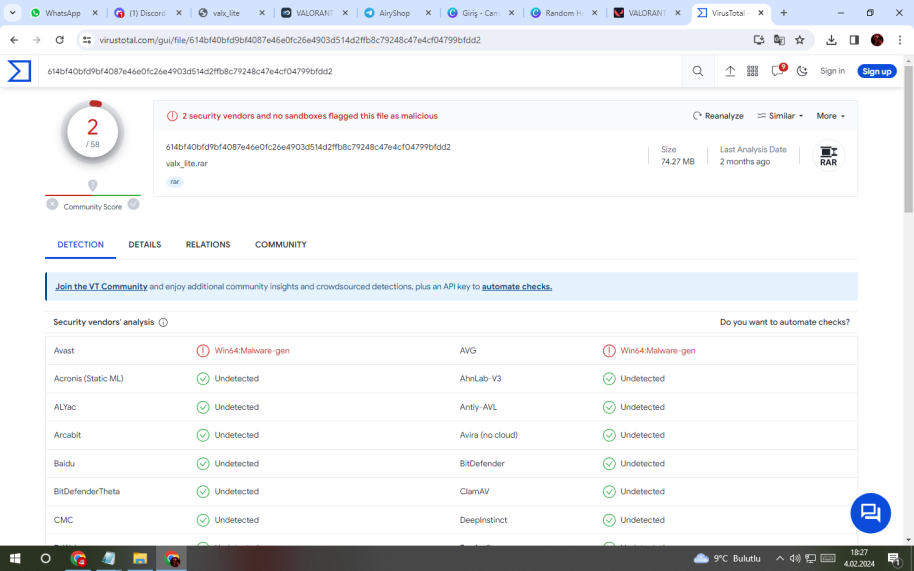Select the DETECTION tab
This screenshot has height=571, width=914.
click(x=80, y=245)
